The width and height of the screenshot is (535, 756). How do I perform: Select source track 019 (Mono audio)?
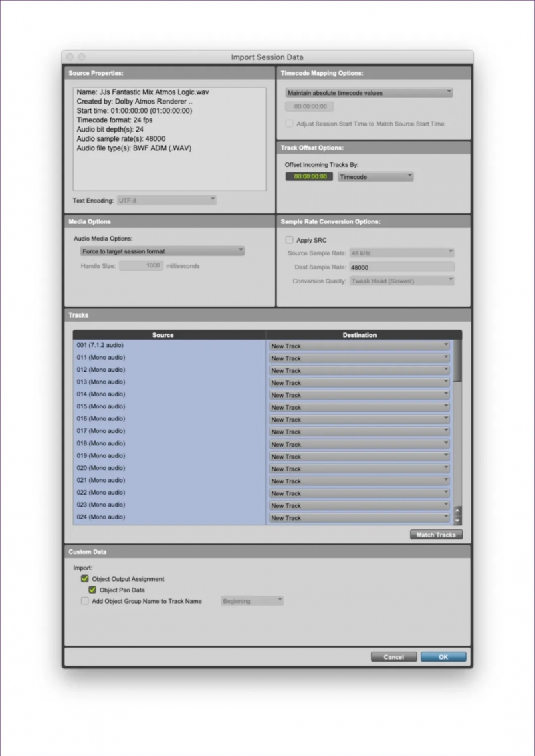169,456
